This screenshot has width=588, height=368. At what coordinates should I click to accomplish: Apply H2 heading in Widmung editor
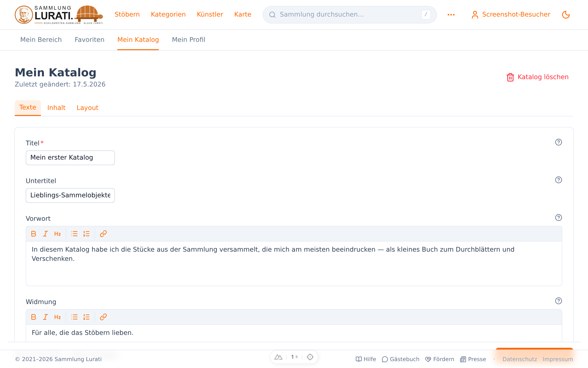(58, 317)
